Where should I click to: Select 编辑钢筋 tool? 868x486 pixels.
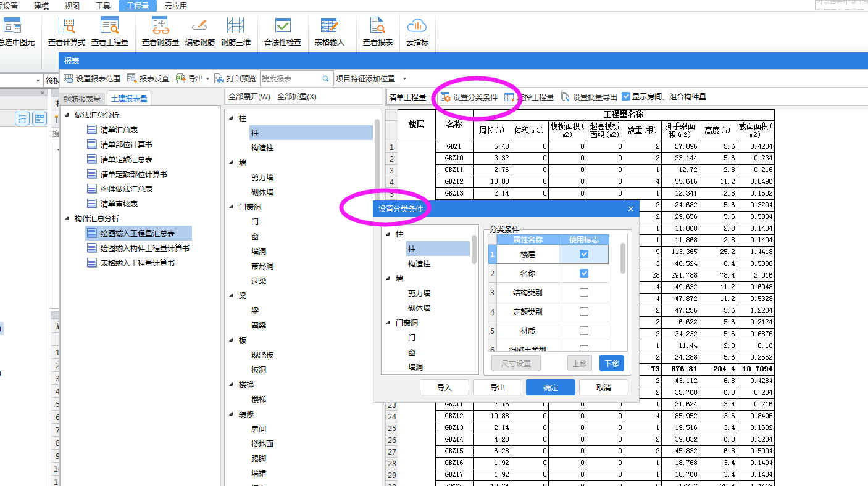pos(200,32)
